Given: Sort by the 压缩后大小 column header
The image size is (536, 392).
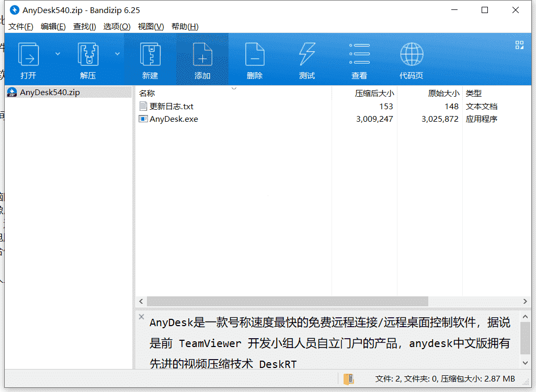Looking at the screenshot, I should tap(364, 94).
